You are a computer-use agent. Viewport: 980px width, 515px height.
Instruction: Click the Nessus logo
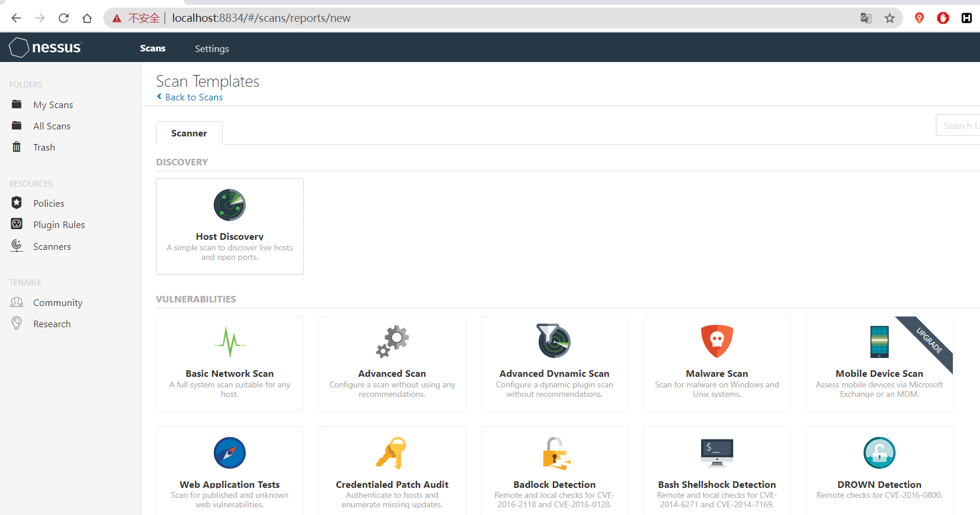pos(45,47)
